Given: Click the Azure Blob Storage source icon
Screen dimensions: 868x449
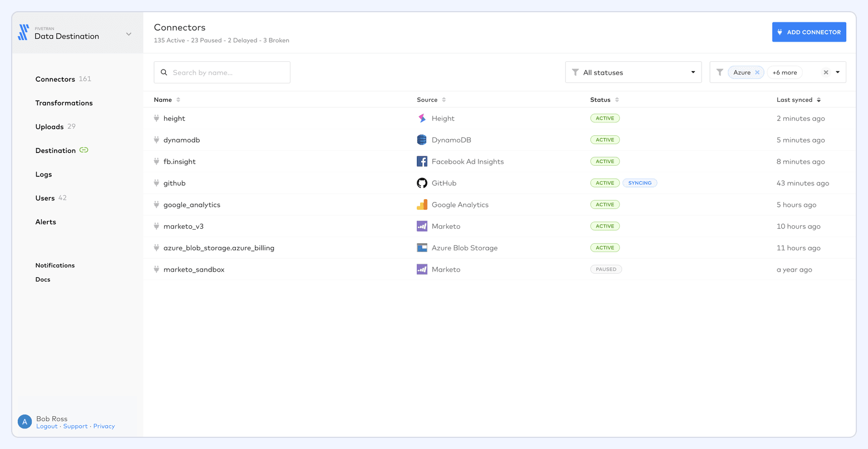Looking at the screenshot, I should 422,248.
